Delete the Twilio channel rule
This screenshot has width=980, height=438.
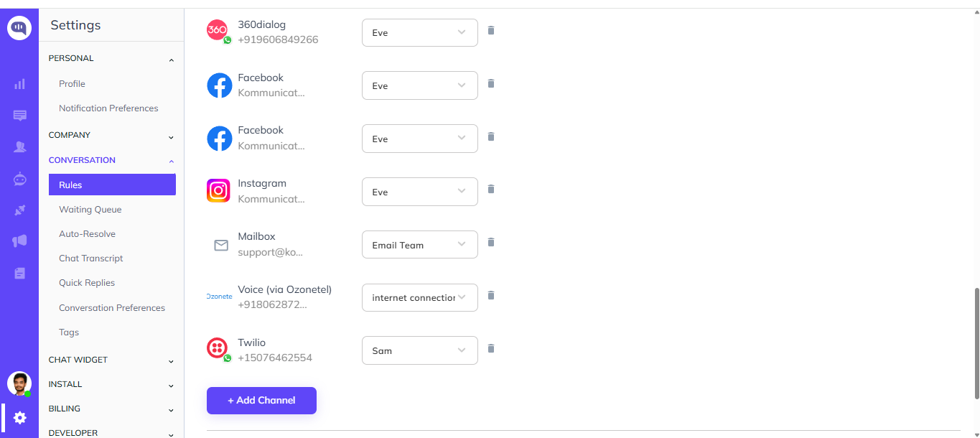(x=491, y=349)
